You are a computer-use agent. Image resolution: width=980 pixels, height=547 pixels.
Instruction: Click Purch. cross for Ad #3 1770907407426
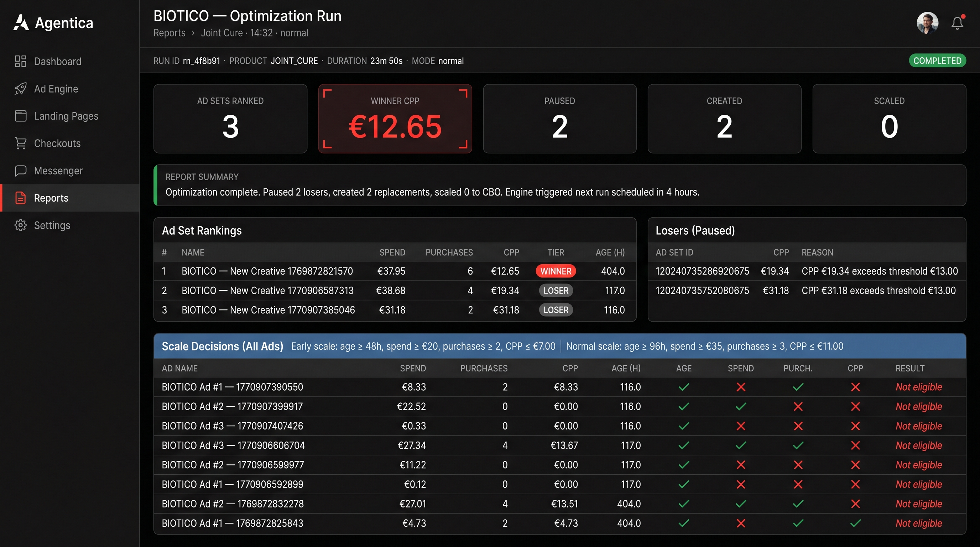pos(798,426)
